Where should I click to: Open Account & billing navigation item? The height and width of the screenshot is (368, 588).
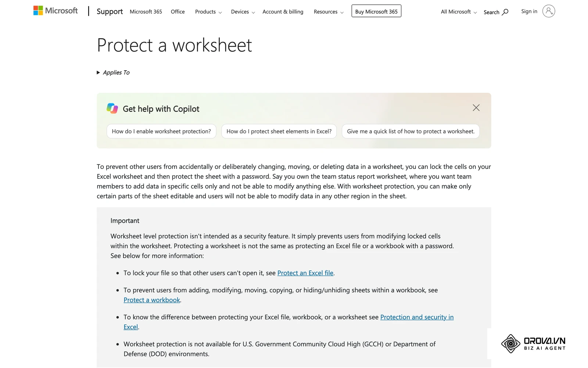283,12
